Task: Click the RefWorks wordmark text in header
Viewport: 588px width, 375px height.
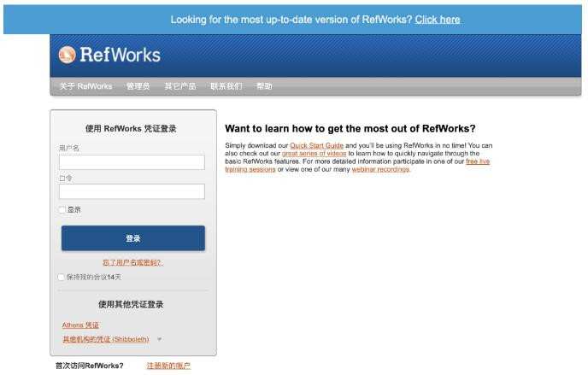Action: (120, 55)
